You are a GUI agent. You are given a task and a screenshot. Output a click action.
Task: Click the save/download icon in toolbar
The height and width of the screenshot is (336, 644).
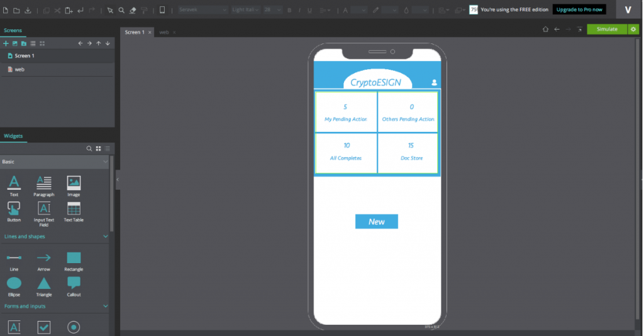(28, 10)
